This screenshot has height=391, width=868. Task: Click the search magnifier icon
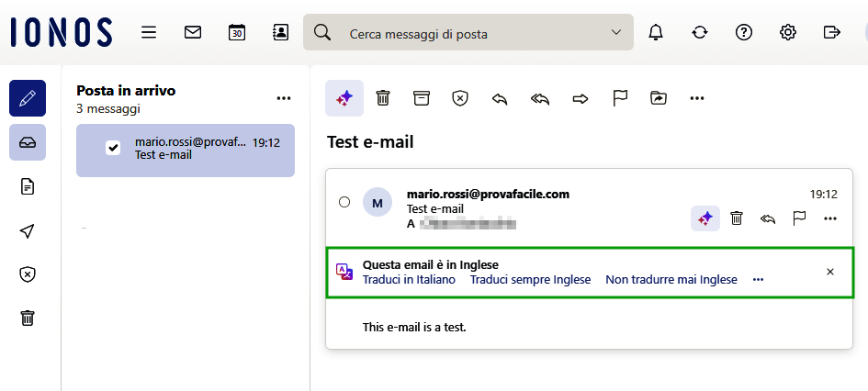pos(322,33)
